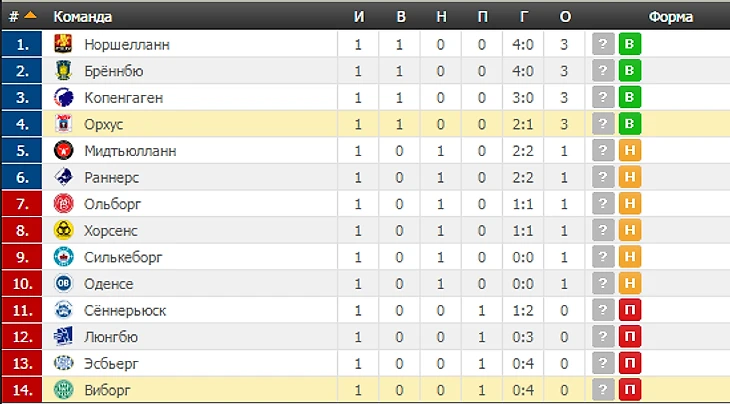The height and width of the screenshot is (404, 730).
Task: Open the Ольборг team link
Action: point(112,204)
